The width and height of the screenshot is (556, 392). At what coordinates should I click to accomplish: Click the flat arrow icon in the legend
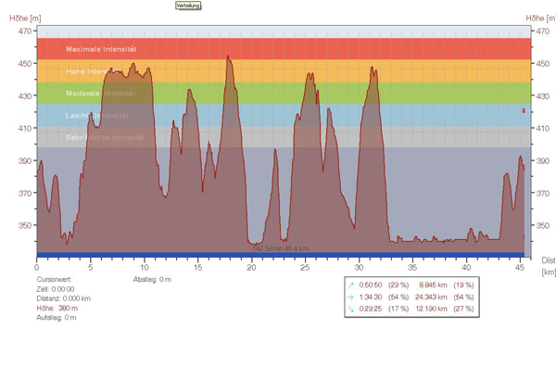pyautogui.click(x=350, y=297)
